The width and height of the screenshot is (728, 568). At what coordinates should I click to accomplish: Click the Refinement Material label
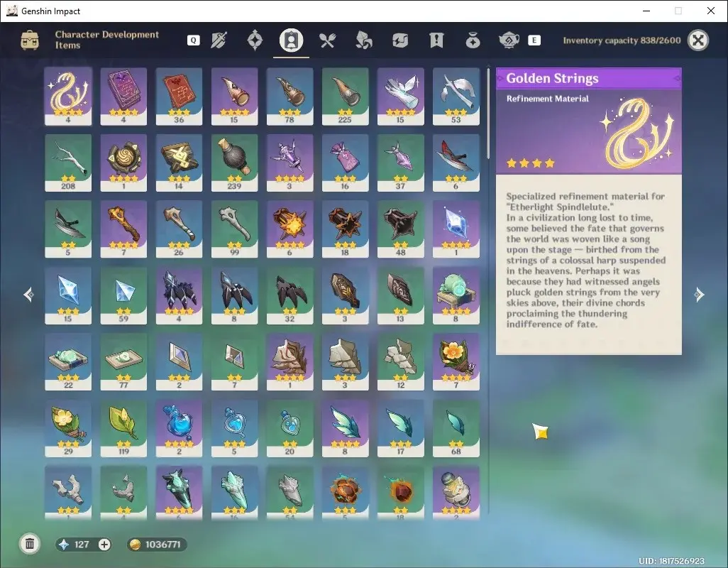coord(547,99)
